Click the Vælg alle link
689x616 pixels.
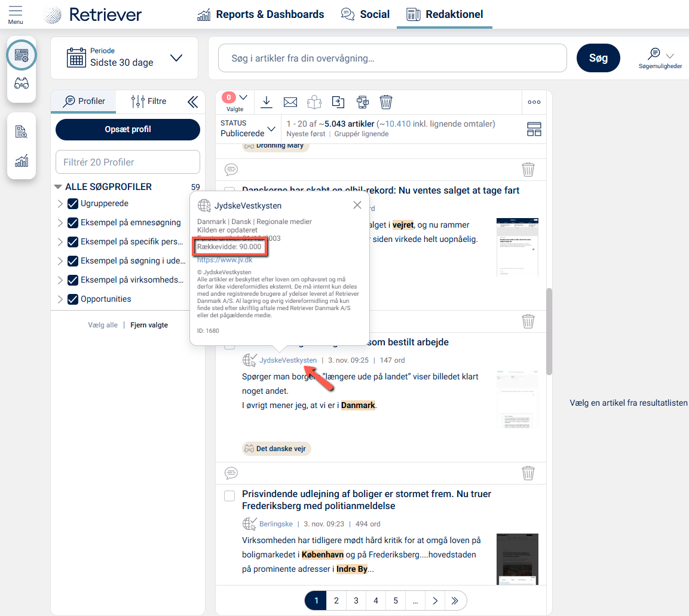(x=103, y=325)
